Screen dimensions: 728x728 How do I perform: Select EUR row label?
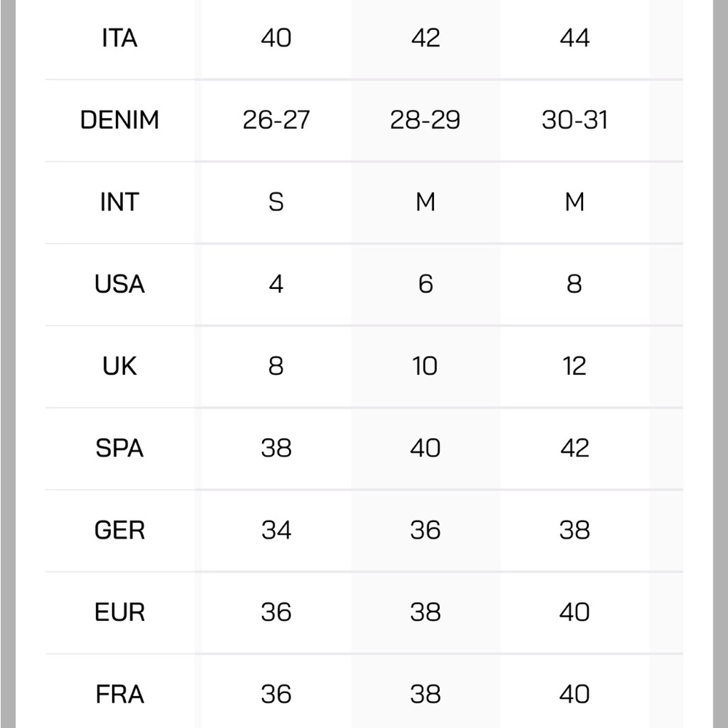120,612
